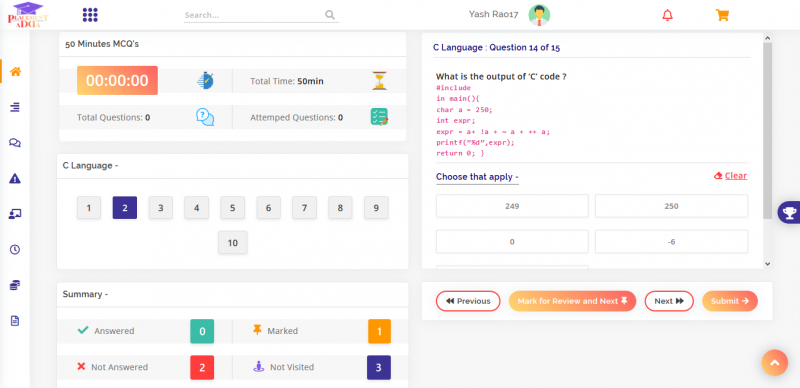Clear the selected answer
800x388 pixels.
coord(730,176)
